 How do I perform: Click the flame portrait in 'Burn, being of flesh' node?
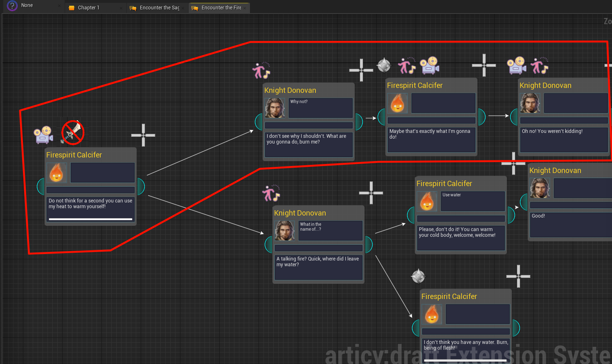coord(432,314)
